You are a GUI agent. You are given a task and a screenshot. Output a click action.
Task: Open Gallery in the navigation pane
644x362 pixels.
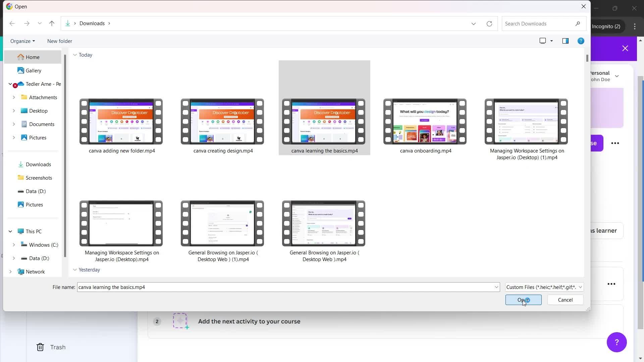click(x=33, y=71)
